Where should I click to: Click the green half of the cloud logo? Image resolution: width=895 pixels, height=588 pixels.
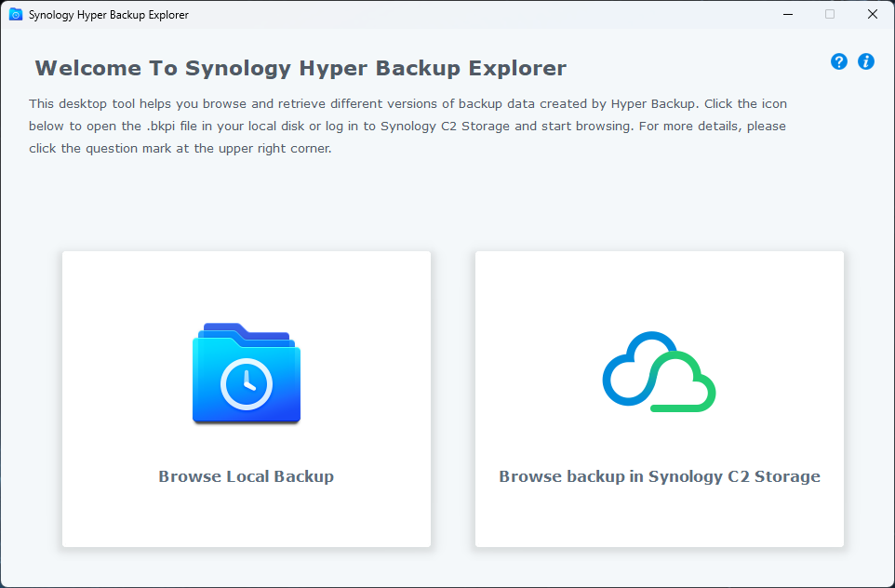(683, 381)
